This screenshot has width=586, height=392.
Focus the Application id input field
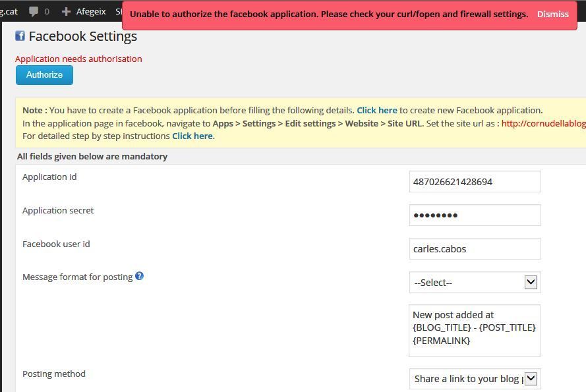coord(475,182)
